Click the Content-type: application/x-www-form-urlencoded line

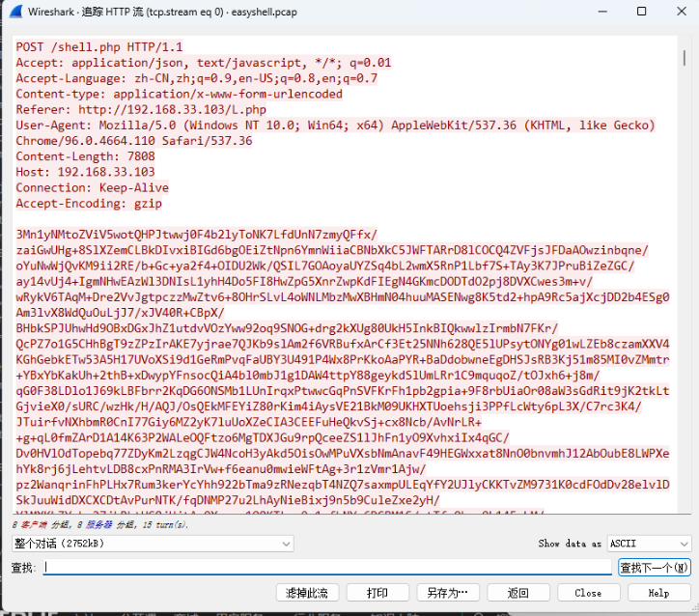pyautogui.click(x=180, y=94)
